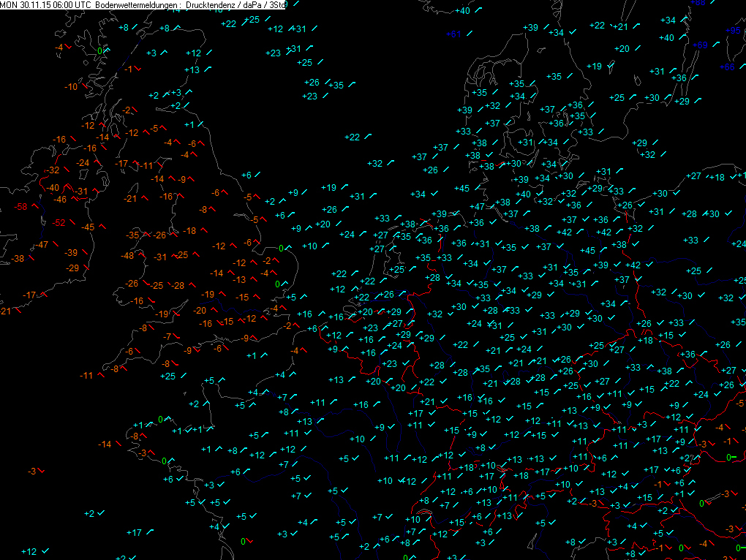Click the header timestamp MON 30.11.15 06:00 UTC
The width and height of the screenshot is (746, 560).
click(x=45, y=5)
